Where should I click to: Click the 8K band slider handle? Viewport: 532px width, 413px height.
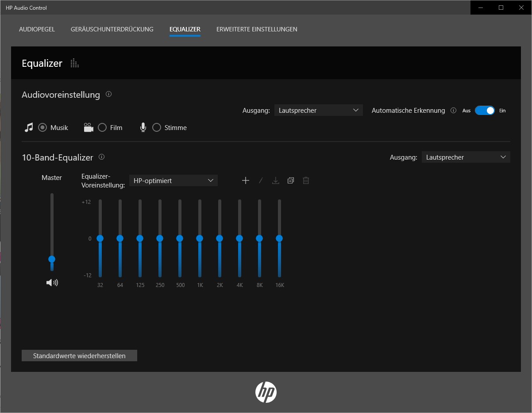(x=259, y=238)
